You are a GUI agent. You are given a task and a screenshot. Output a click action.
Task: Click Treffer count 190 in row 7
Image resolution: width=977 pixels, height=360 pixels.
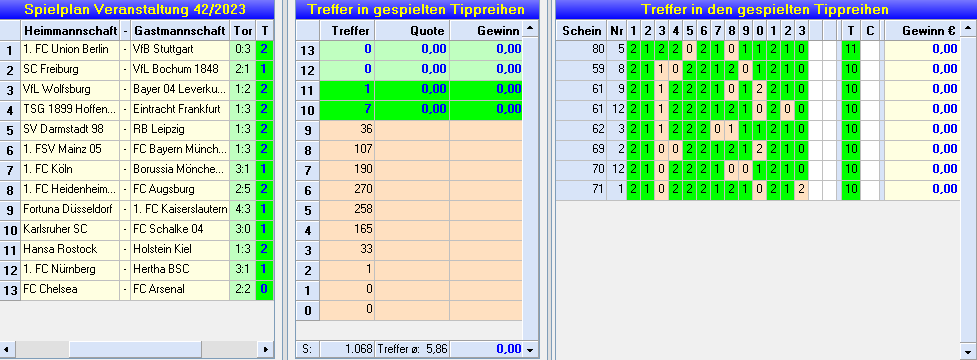pyautogui.click(x=347, y=169)
